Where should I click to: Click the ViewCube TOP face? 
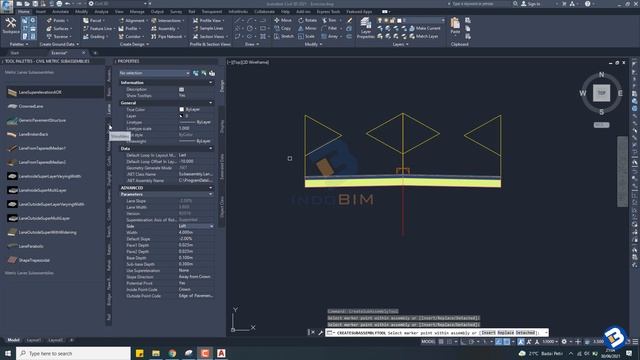pos(601,93)
